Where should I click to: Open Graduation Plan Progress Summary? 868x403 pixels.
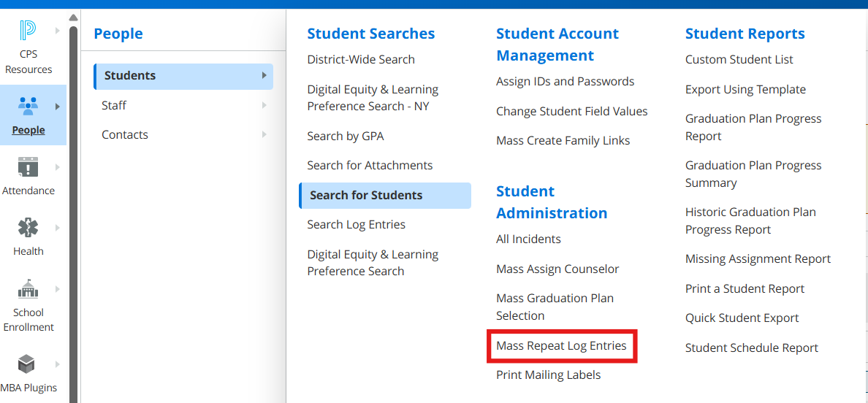(753, 174)
